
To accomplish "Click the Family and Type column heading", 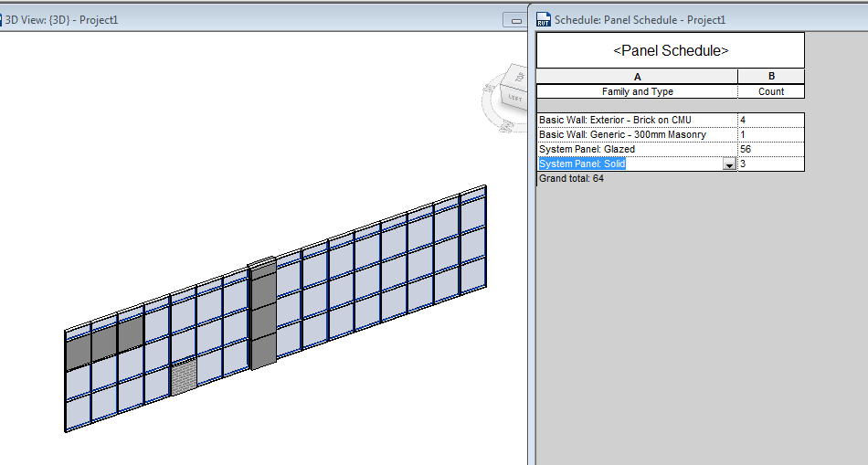I will (637, 91).
